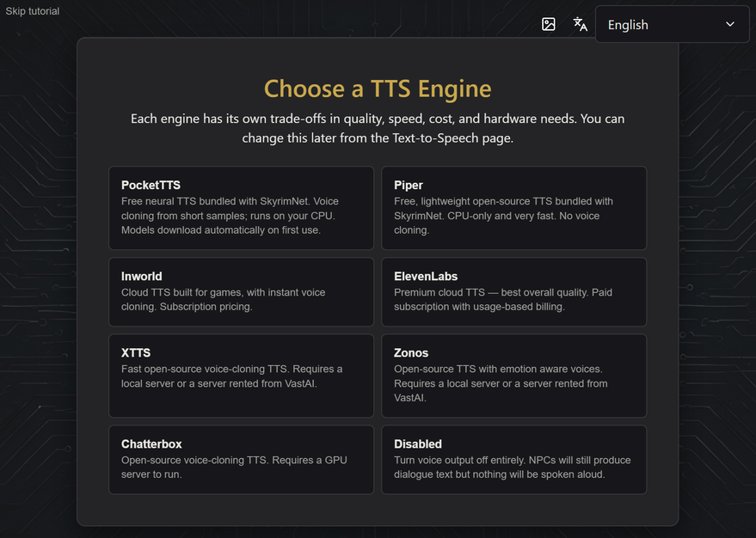Image resolution: width=756 pixels, height=538 pixels.
Task: Choose the XTTS engine card
Action: pos(241,376)
